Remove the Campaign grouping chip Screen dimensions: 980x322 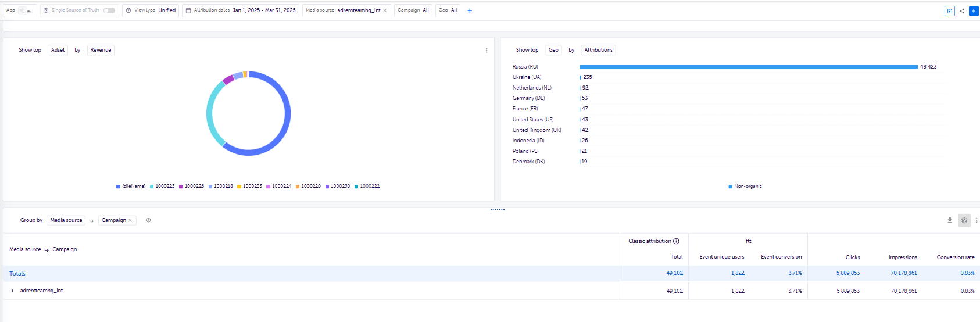130,220
